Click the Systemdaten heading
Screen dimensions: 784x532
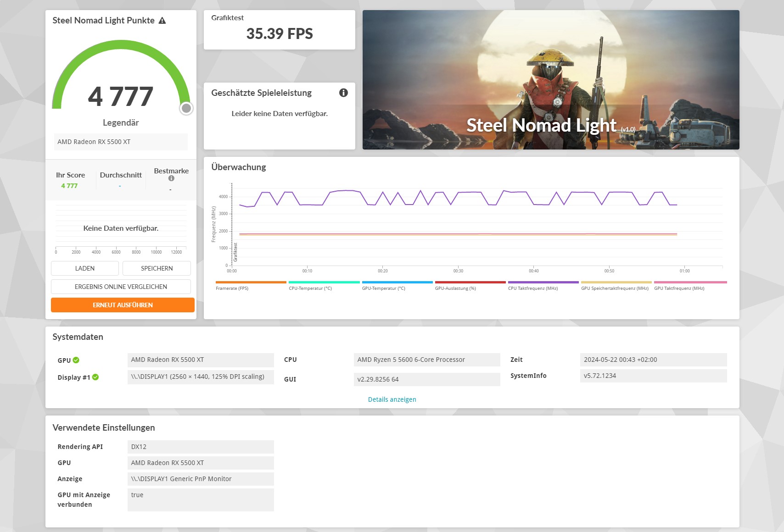tap(78, 337)
